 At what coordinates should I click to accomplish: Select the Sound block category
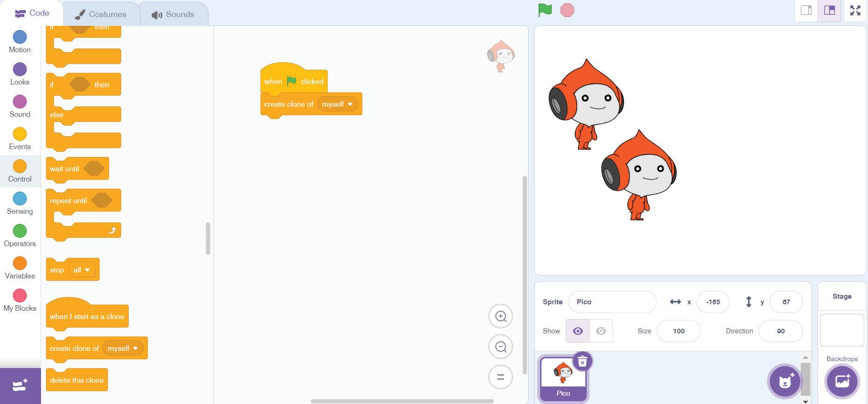coord(20,107)
